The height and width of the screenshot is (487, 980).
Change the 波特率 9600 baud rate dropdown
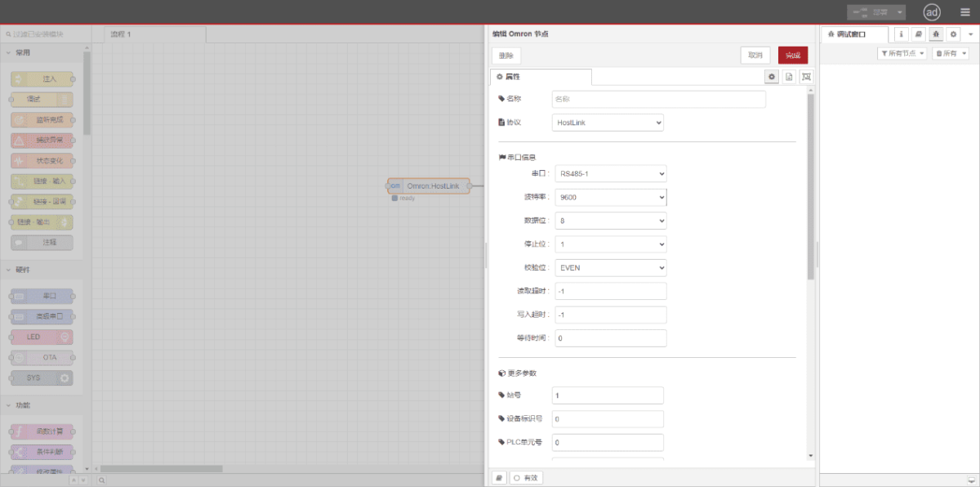click(610, 197)
